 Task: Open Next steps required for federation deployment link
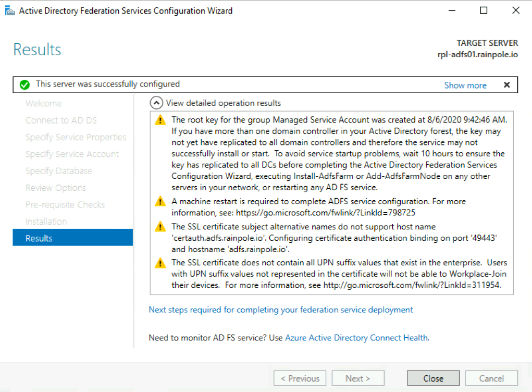point(280,310)
